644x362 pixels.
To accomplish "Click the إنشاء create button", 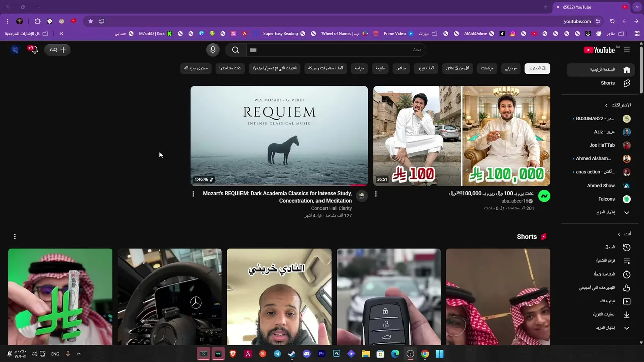I will [x=57, y=50].
